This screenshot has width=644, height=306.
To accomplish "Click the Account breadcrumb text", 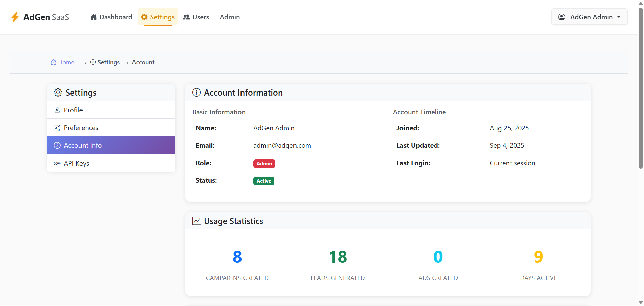I will (143, 62).
